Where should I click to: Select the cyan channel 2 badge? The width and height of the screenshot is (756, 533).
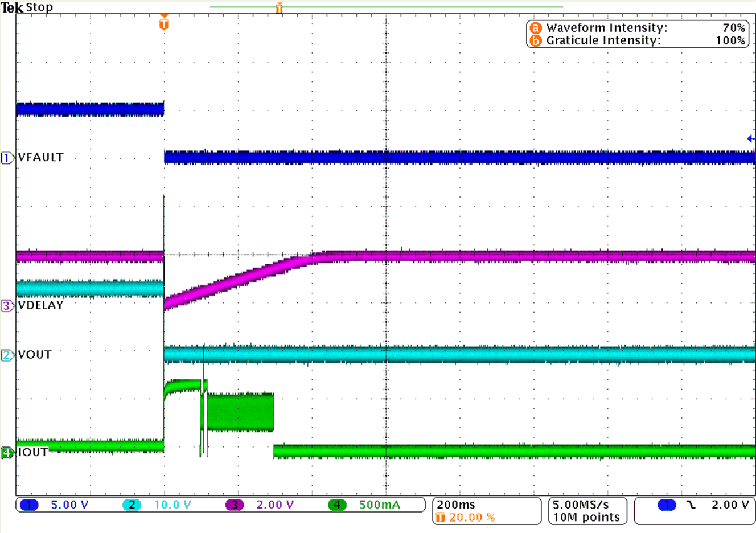[x=132, y=505]
